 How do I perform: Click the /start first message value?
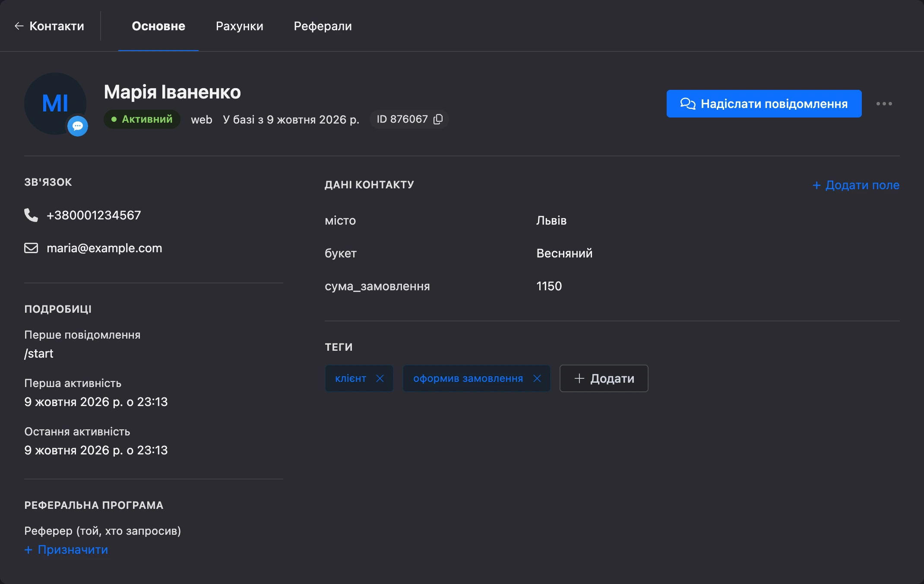(x=39, y=353)
